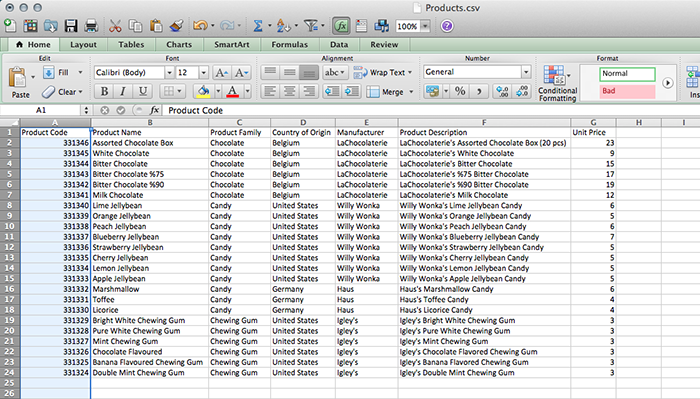Viewport: 700px width, 399px height.
Task: Copy the selection with the toolbar copy icon
Action: (135, 26)
